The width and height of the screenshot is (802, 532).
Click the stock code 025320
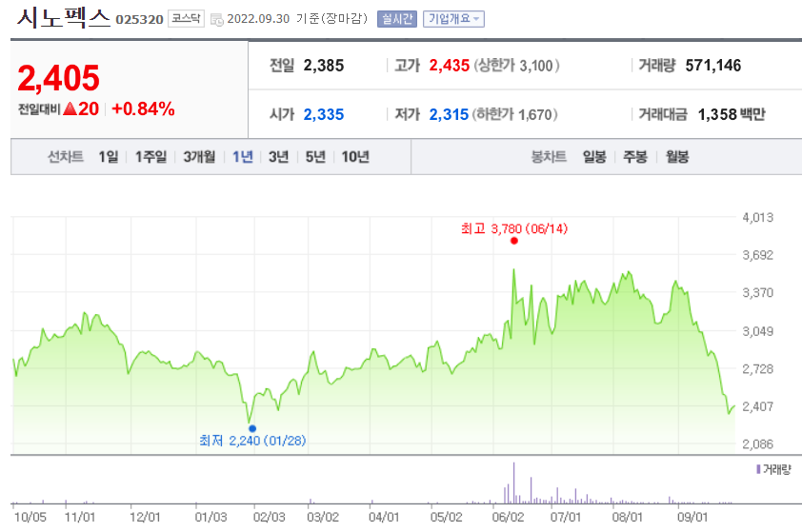point(139,20)
